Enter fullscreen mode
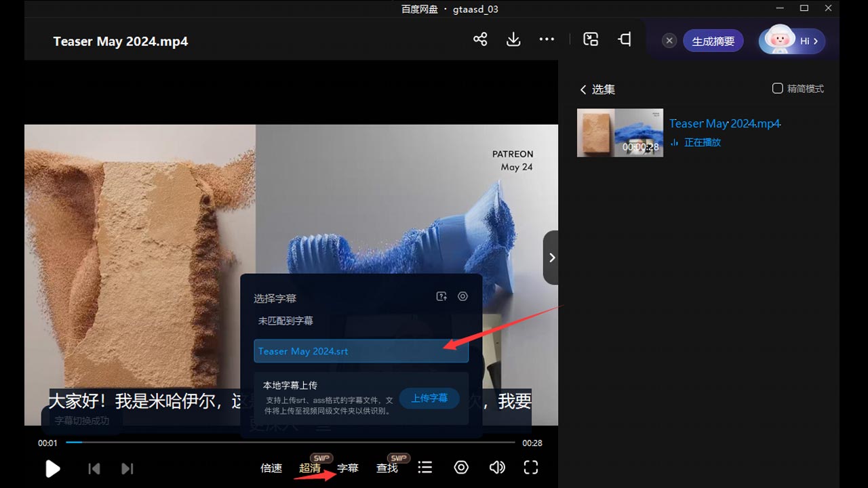The width and height of the screenshot is (868, 488). coord(531,467)
